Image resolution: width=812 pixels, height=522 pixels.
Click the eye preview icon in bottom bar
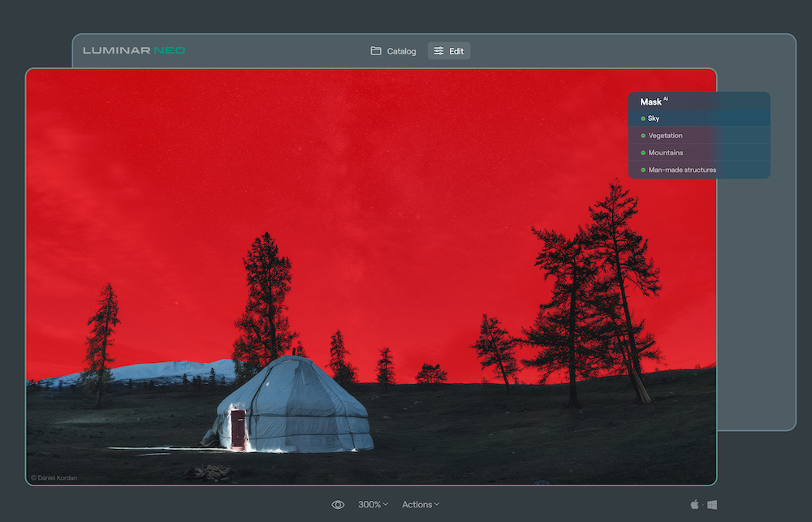click(338, 504)
